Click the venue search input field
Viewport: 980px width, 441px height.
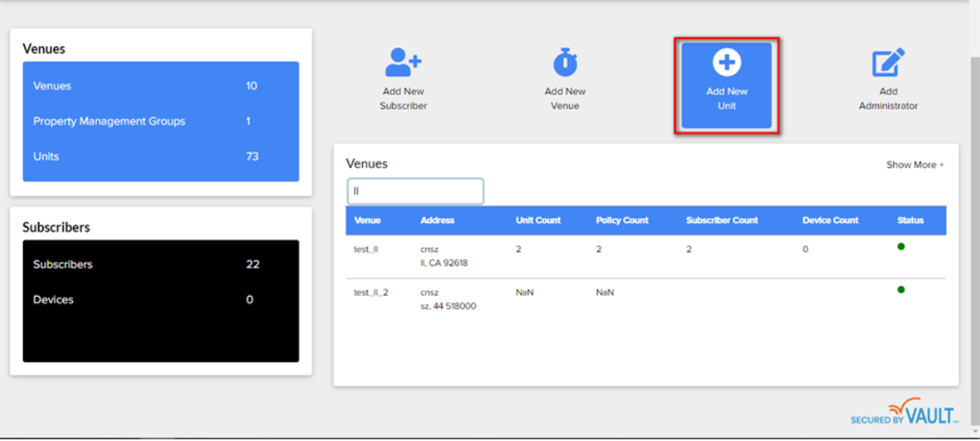point(415,191)
